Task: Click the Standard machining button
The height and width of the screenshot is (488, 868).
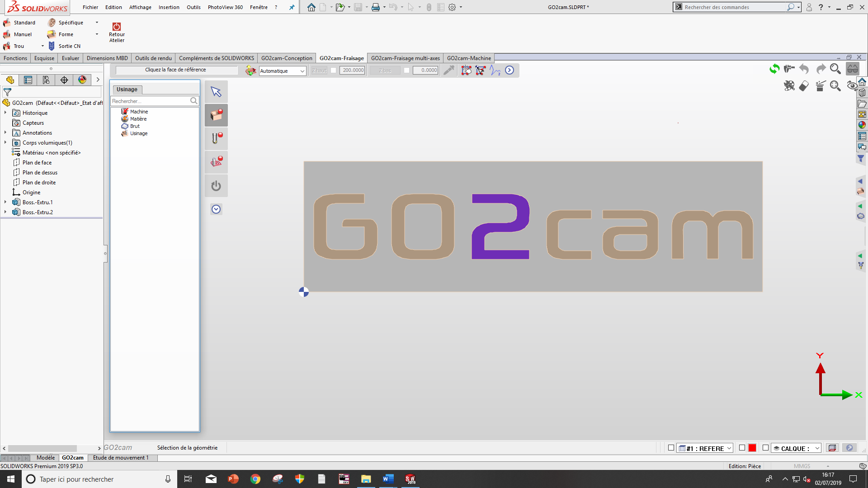Action: (19, 23)
